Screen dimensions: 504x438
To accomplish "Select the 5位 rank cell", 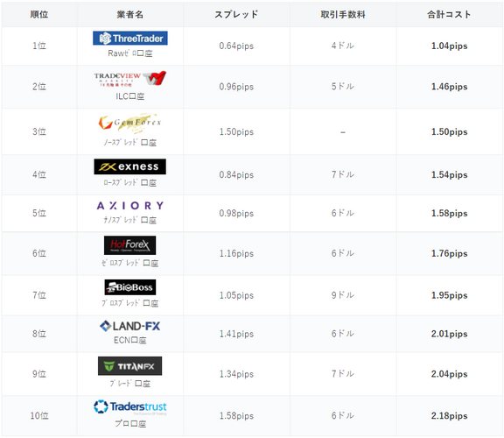I will pos(39,213).
